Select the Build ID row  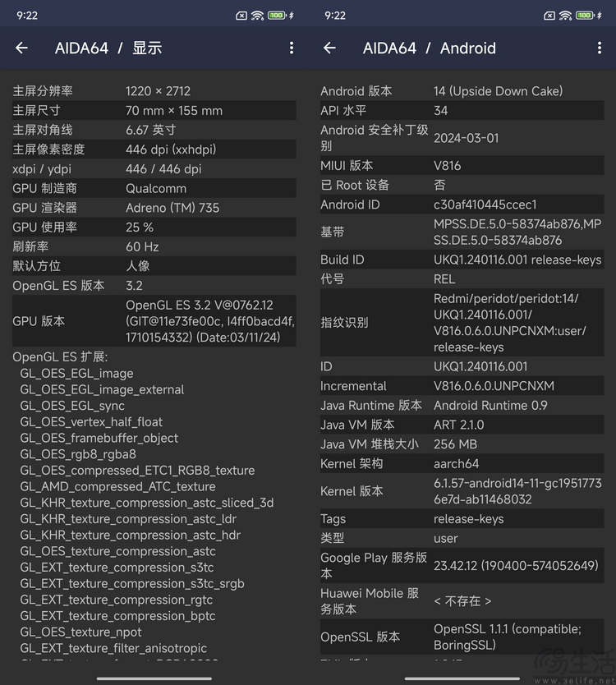coord(462,260)
